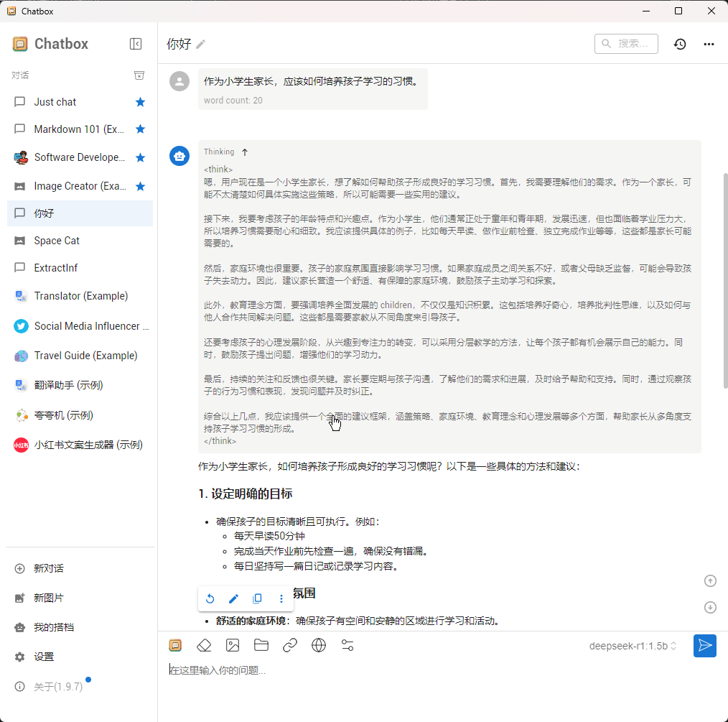The image size is (728, 722).
Task: Click the heading '1. 设定明确的目标'
Action: click(x=245, y=494)
